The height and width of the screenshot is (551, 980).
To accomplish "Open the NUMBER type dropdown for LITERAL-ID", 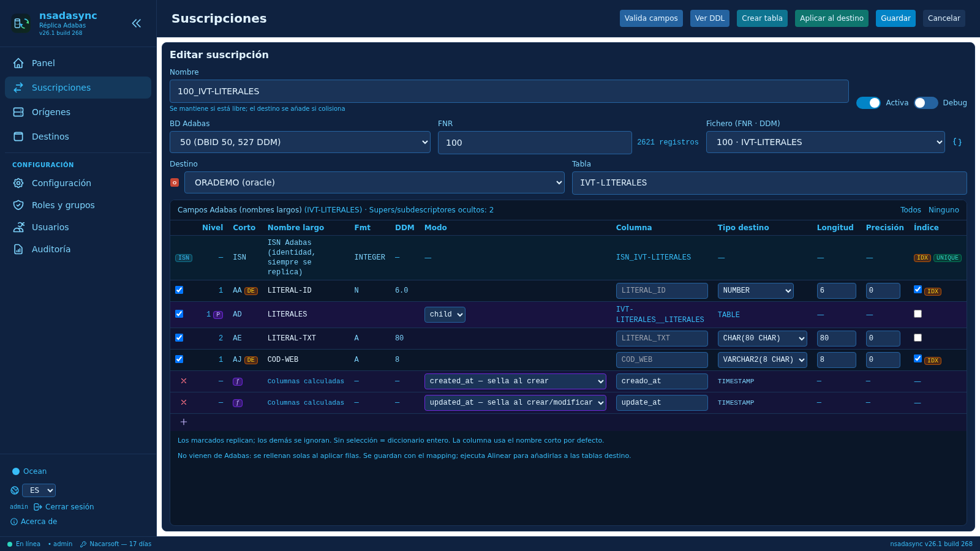I will click(x=755, y=291).
